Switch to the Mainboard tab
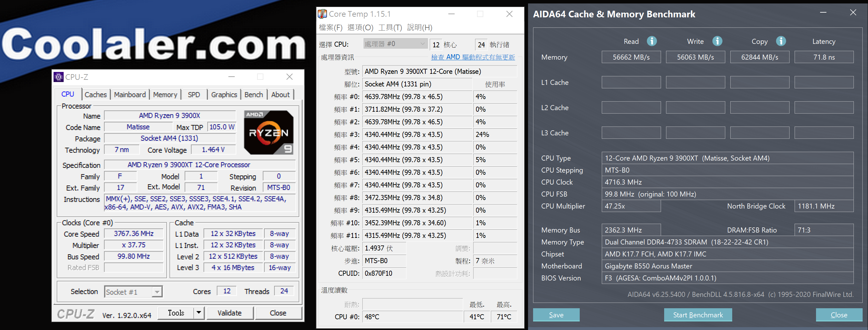 [x=130, y=94]
